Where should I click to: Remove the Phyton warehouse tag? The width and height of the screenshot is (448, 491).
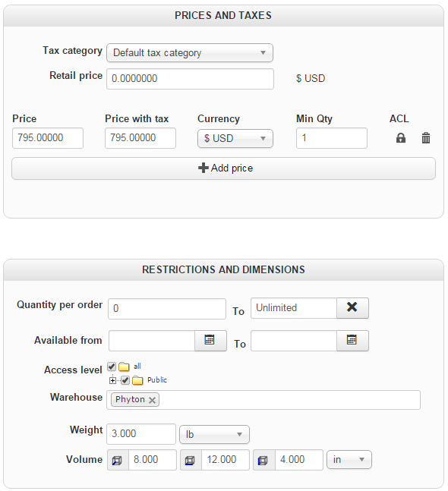point(152,400)
